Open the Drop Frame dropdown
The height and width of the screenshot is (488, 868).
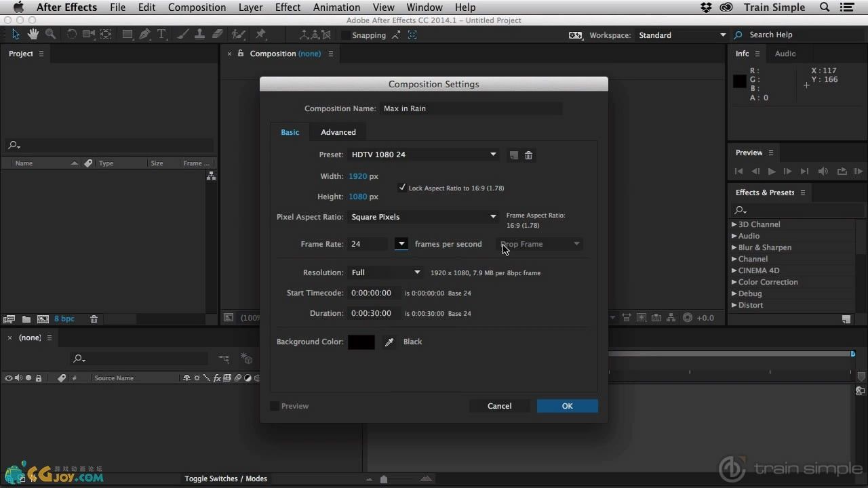click(x=540, y=244)
